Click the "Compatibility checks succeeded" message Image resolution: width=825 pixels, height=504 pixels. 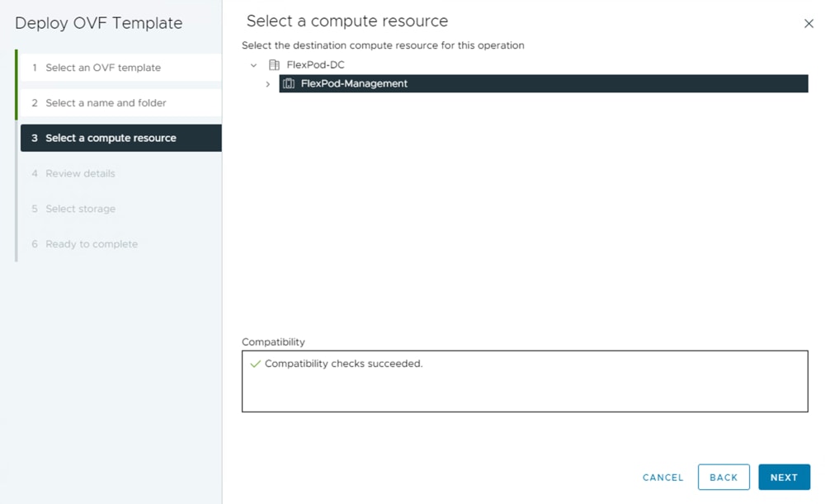343,364
